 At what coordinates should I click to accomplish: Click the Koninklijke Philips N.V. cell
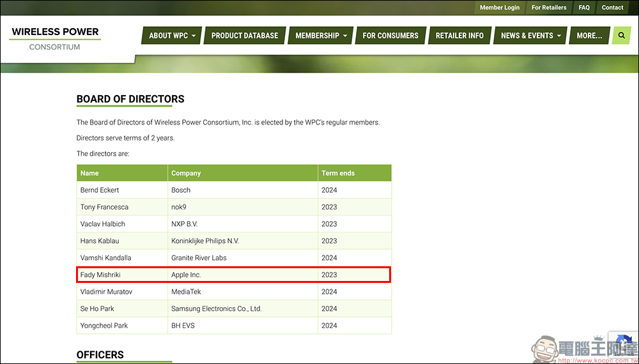[x=243, y=241]
